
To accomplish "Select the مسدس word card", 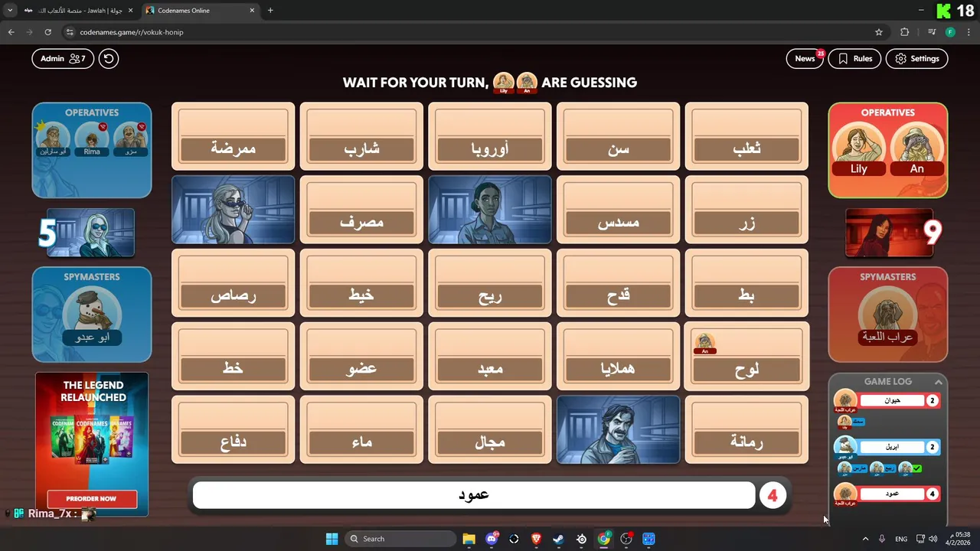I will [618, 210].
